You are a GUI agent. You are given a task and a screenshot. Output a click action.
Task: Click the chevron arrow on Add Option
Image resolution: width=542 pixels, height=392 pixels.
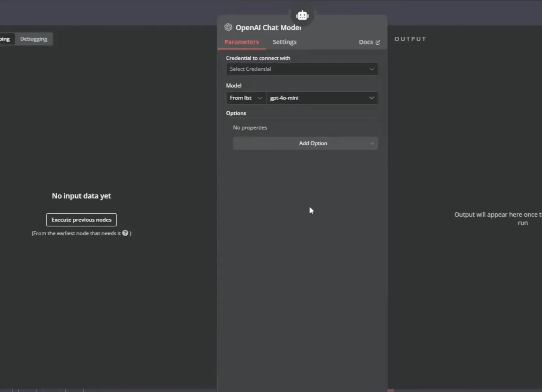(x=371, y=143)
